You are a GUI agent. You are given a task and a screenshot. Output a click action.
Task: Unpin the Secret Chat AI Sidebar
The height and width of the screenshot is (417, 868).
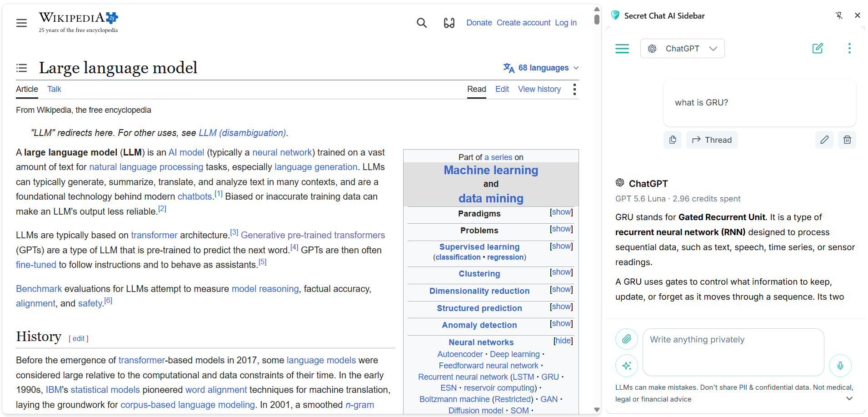[839, 15]
